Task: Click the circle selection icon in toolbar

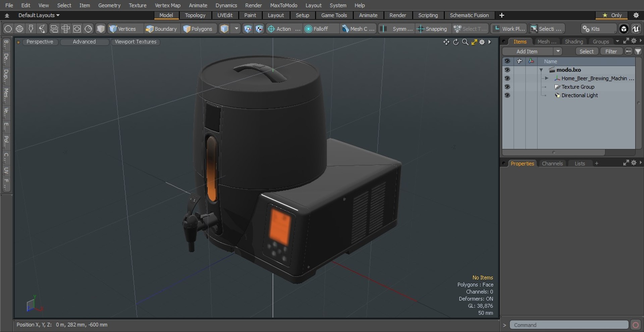Action: point(8,29)
